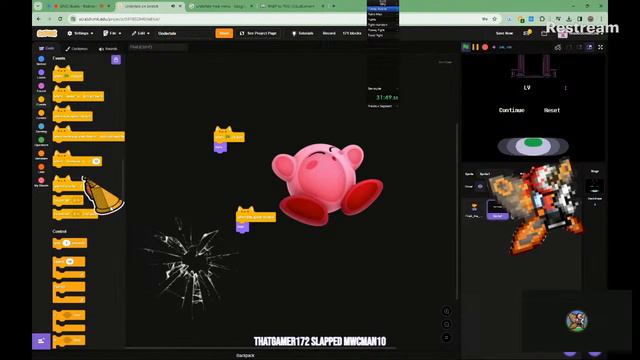Click the messages icon with notification badge
The height and width of the screenshot is (360, 640).
[x=527, y=33]
